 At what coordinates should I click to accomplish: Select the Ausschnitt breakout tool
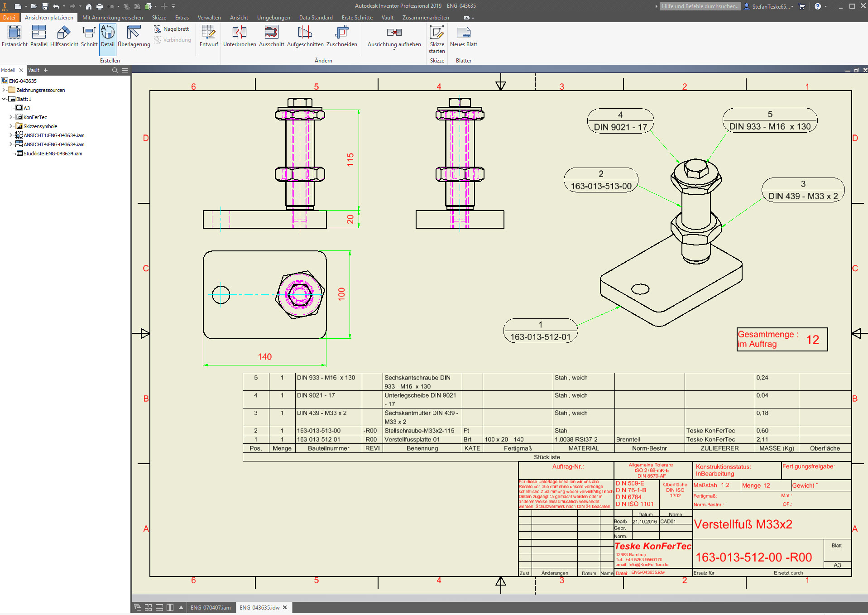(272, 36)
